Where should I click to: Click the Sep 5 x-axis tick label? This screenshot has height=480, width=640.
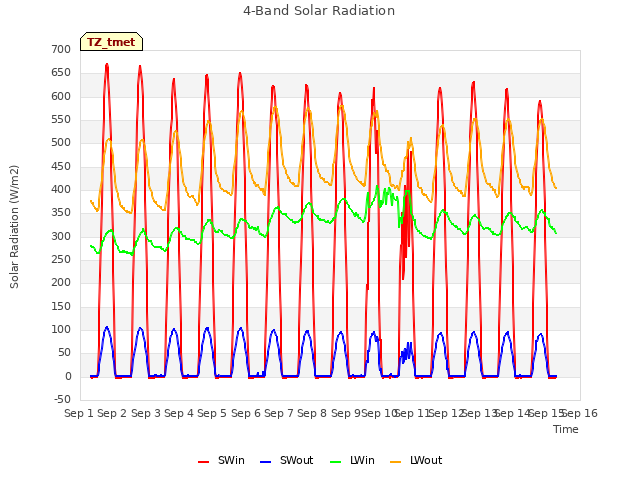212,413
